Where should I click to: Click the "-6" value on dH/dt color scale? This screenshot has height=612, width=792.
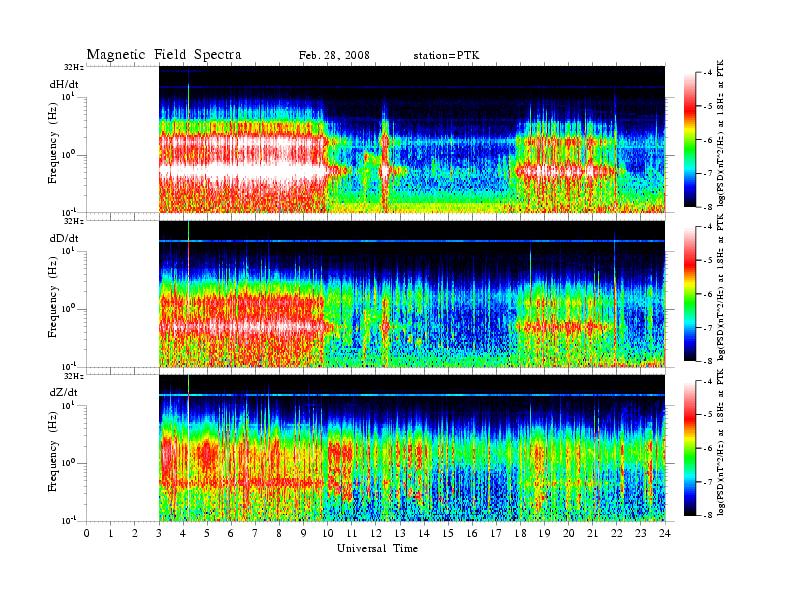point(709,140)
